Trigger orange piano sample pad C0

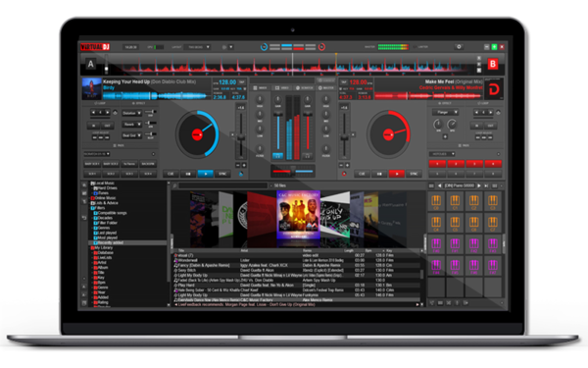point(436,201)
